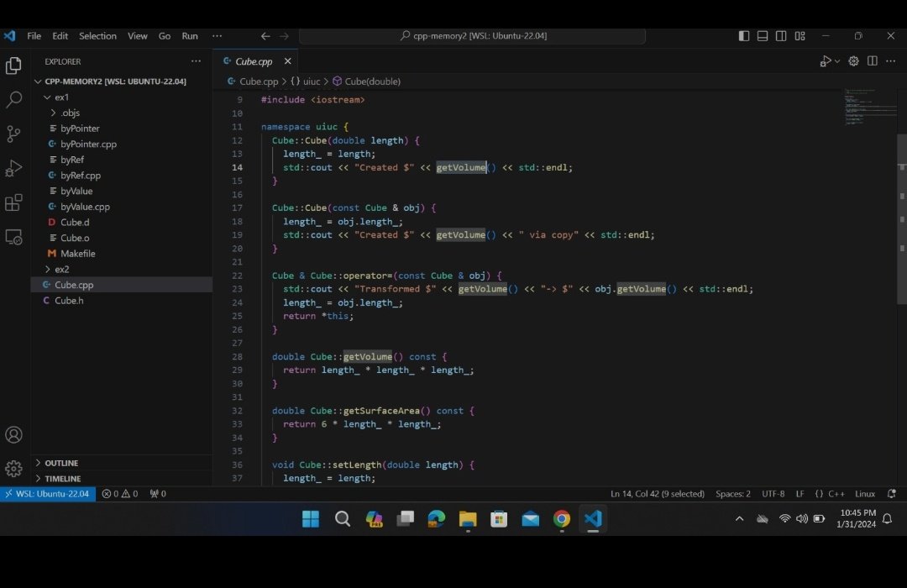Open the Go menu

(165, 36)
